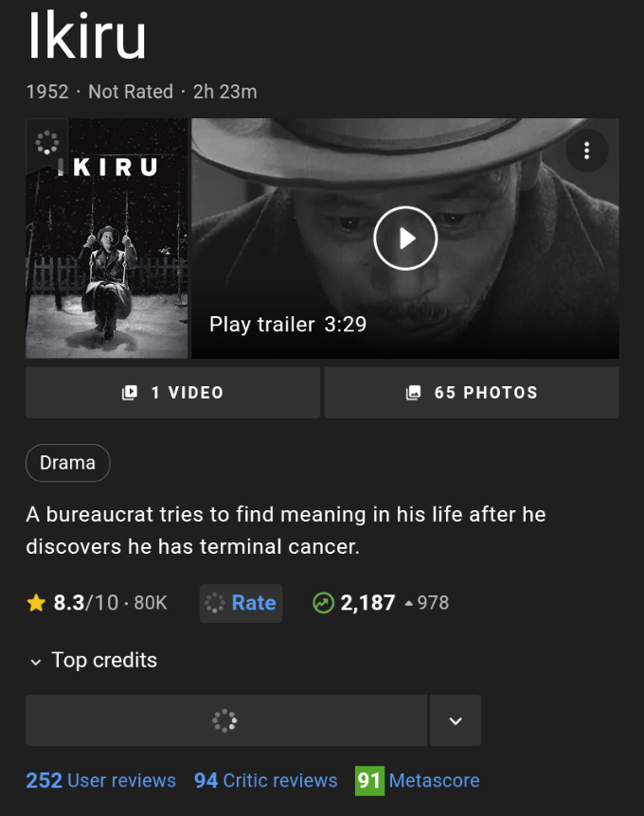Open the 2,187 popularity ranking

pyautogui.click(x=367, y=603)
